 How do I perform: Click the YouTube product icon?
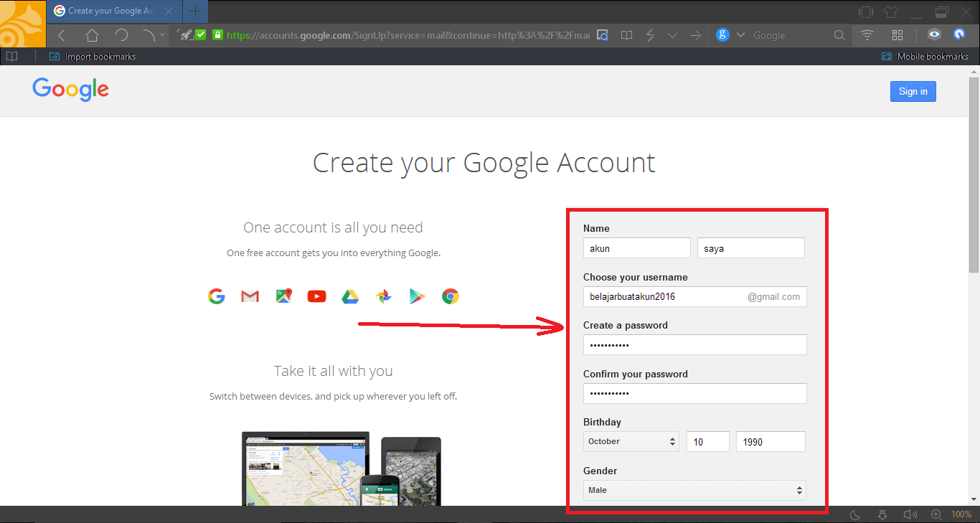click(316, 296)
